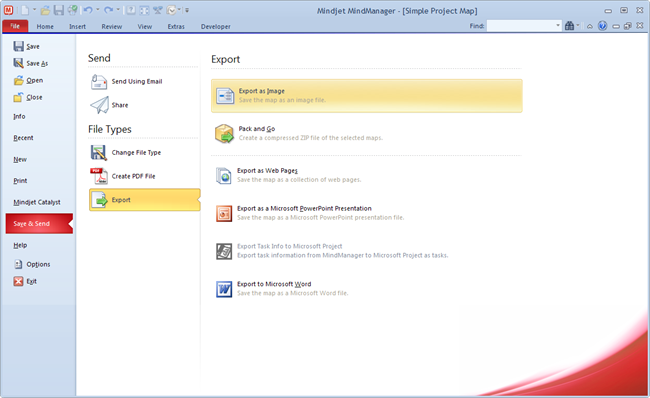Choose the Share paper plane option
This screenshot has height=398, width=650.
point(109,105)
